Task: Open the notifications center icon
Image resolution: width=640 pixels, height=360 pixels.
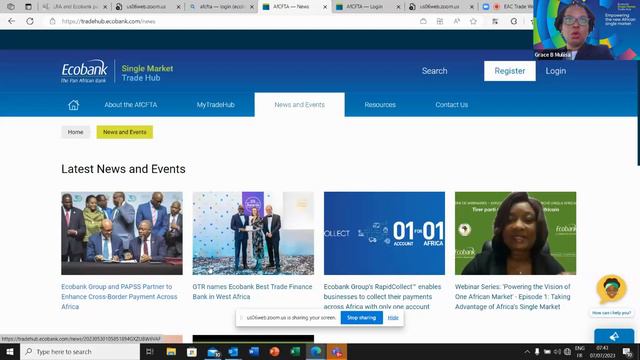Action: (x=628, y=351)
